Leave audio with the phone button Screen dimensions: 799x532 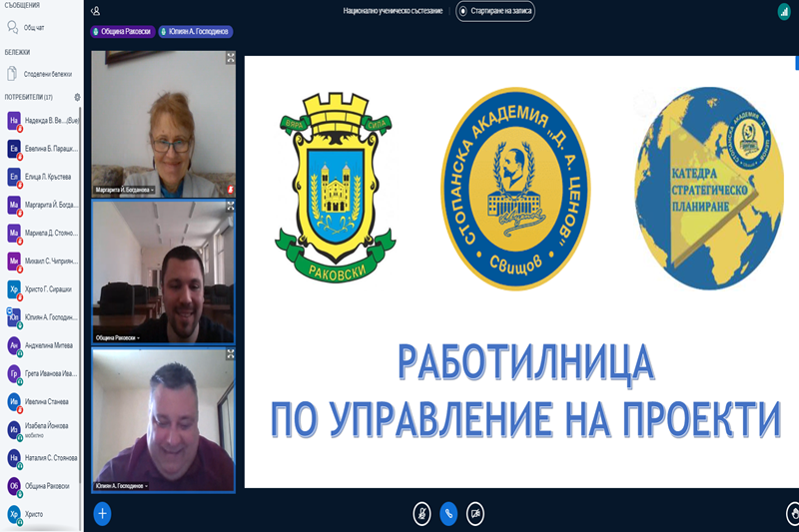448,514
